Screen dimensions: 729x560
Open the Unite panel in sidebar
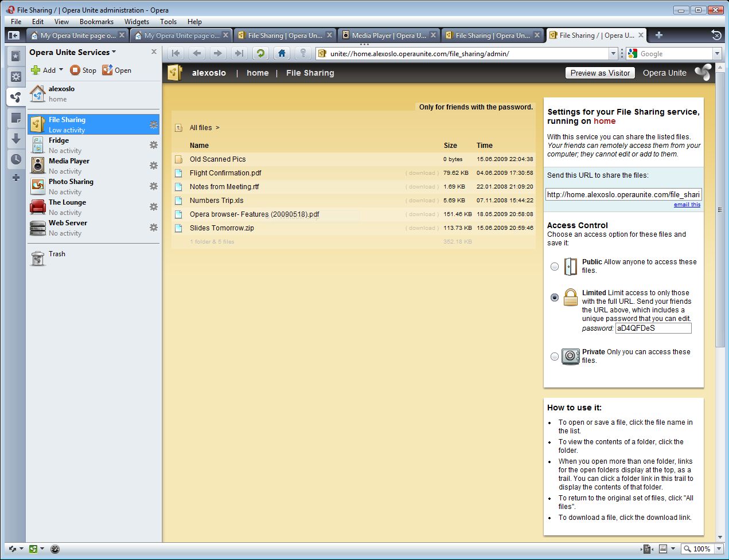[x=15, y=97]
